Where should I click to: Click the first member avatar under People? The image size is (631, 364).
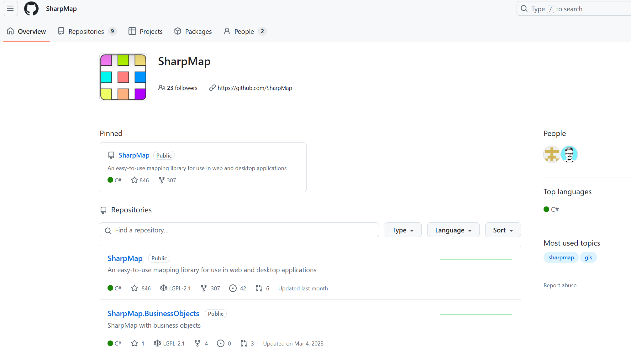pos(552,154)
